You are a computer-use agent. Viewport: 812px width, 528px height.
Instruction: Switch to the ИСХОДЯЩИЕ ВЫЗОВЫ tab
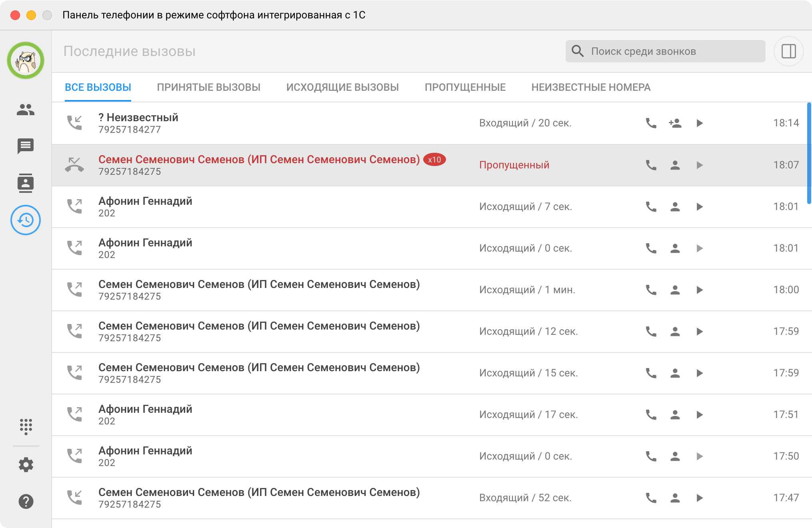(342, 87)
